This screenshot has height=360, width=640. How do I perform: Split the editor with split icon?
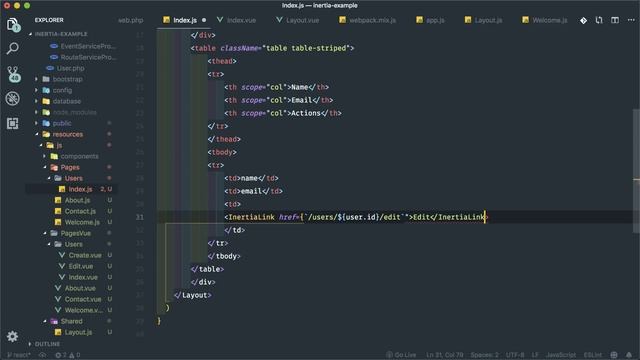[x=615, y=20]
